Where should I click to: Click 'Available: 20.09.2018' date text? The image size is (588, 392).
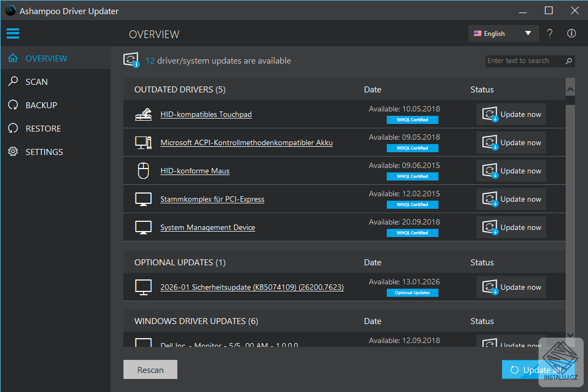point(404,222)
